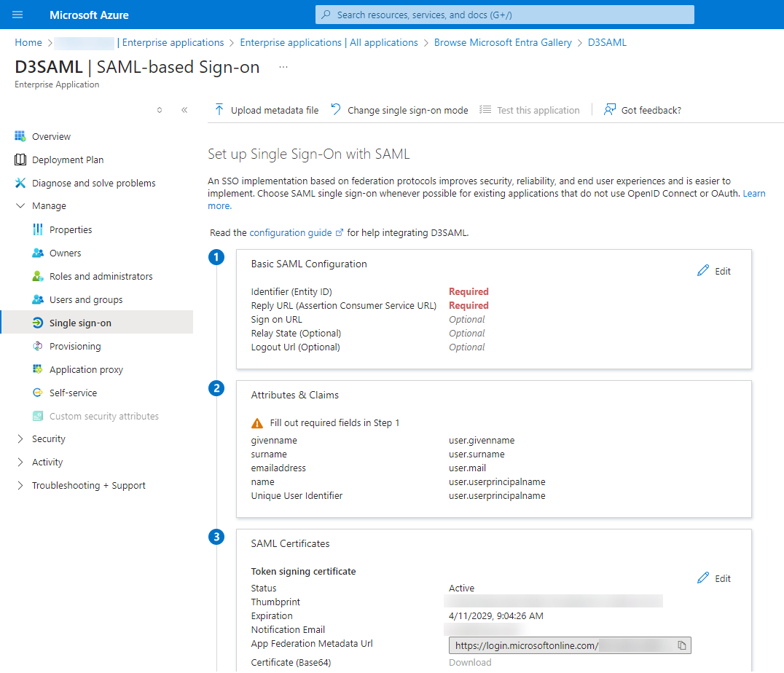Screen dimensions: 784x673
Task: Go to Users and groups
Action: 86,299
